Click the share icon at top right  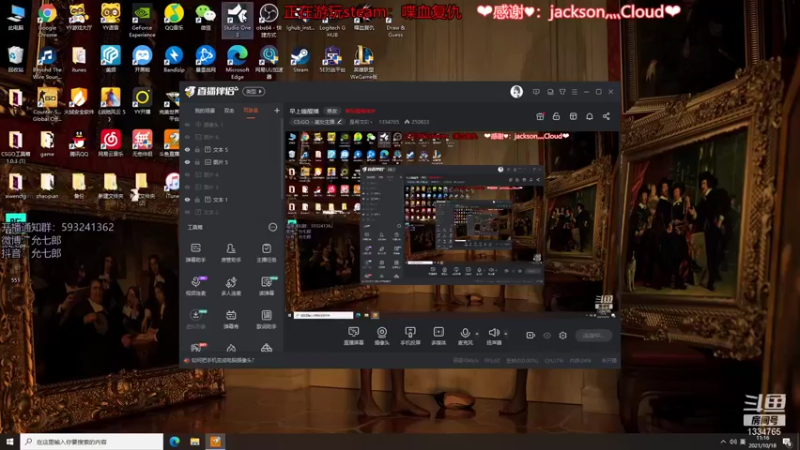606,116
